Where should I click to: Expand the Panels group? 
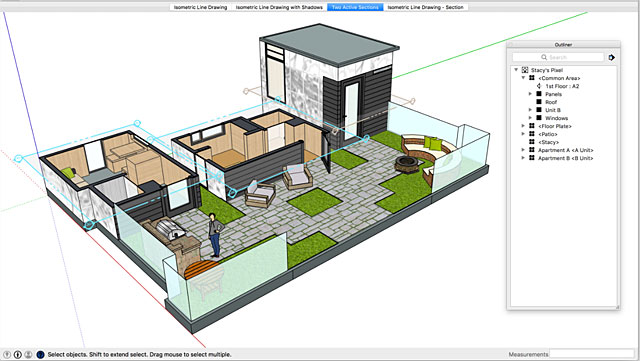[531, 94]
